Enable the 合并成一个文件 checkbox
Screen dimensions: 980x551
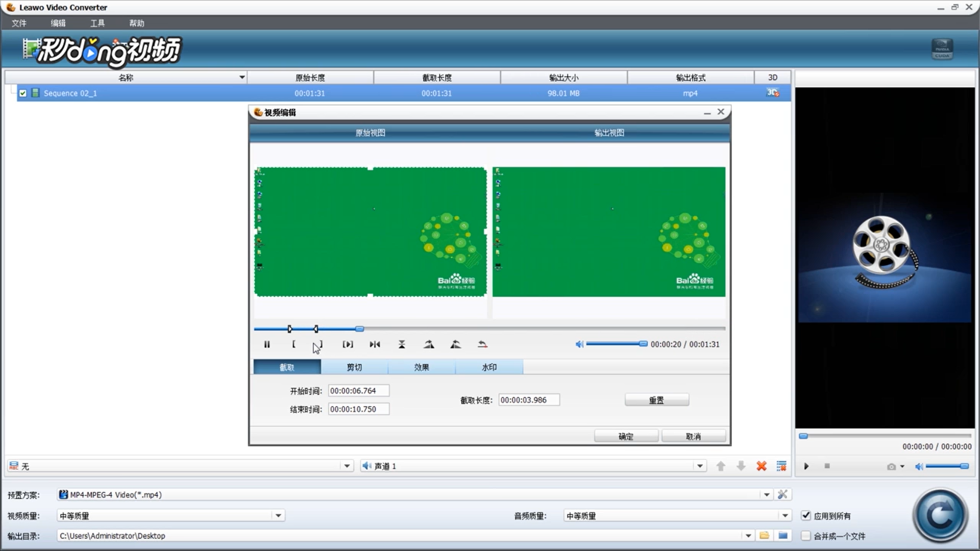[x=806, y=536]
